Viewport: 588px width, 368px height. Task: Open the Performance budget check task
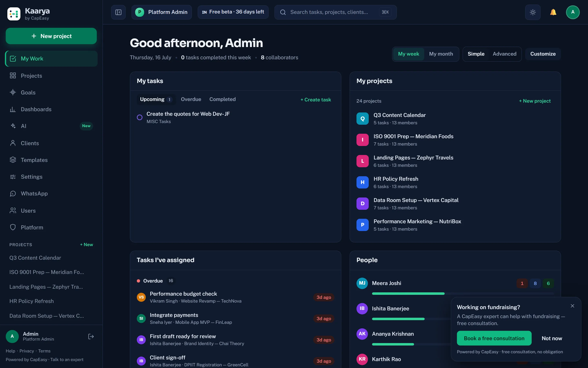click(235, 297)
